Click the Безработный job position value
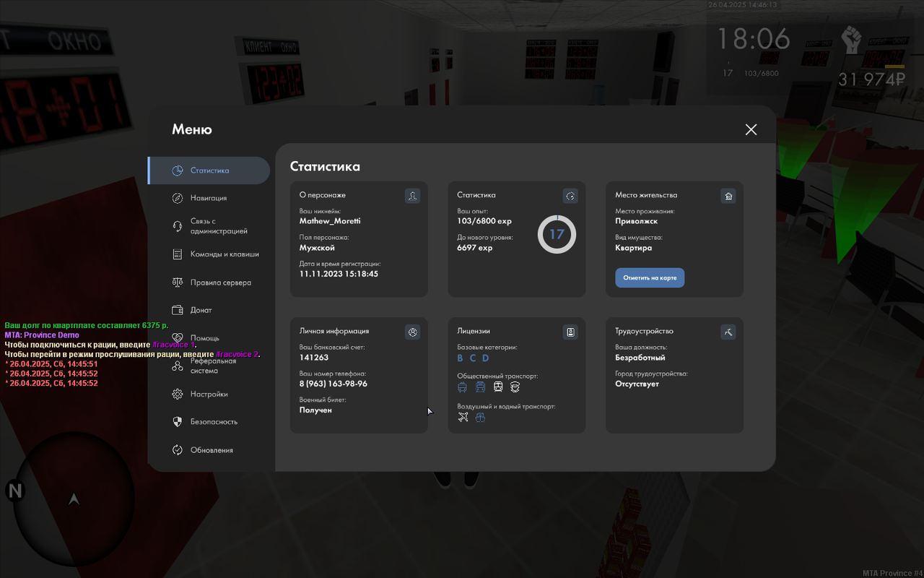Screen dimensions: 924x578 click(640, 358)
